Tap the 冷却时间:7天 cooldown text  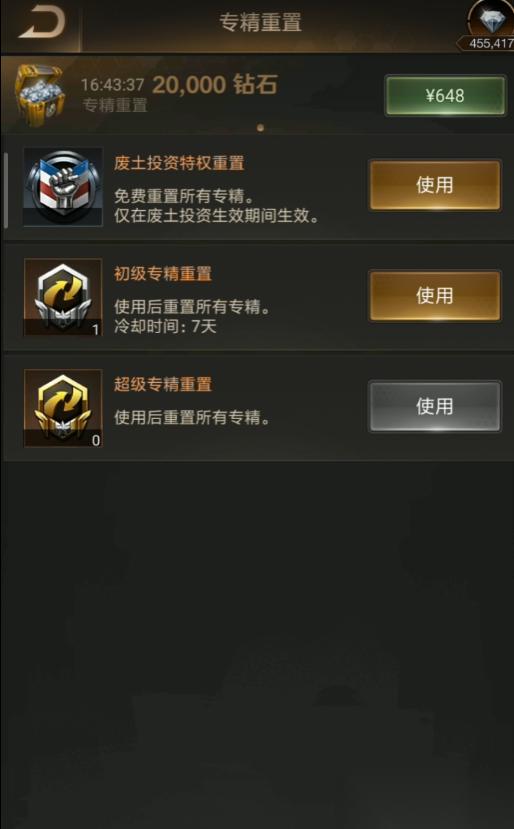coord(166,326)
